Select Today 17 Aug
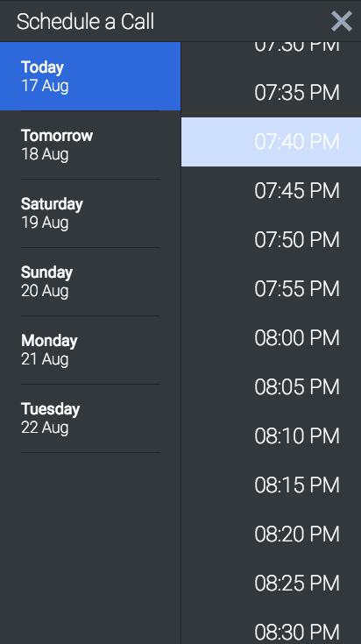The height and width of the screenshot is (644, 361). 90,76
